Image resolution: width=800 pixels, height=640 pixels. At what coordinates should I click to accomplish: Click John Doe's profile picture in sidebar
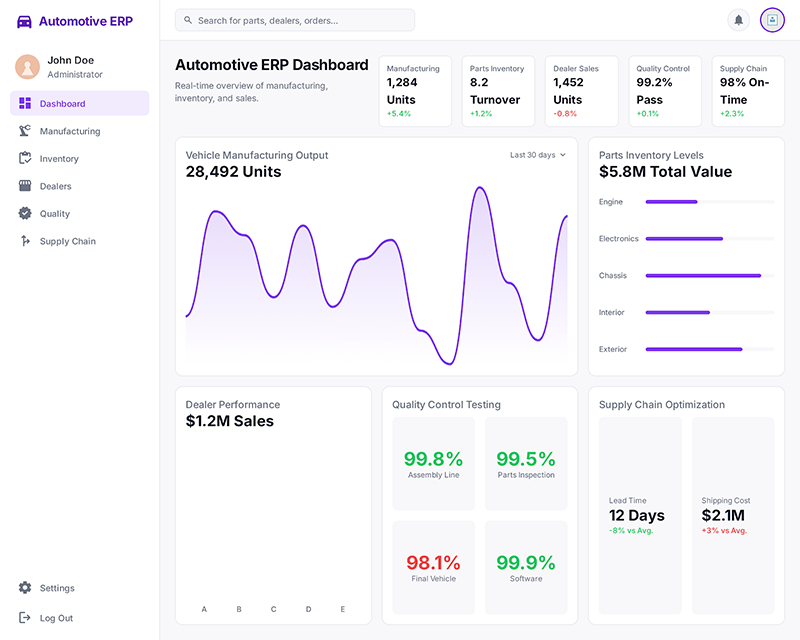click(28, 68)
